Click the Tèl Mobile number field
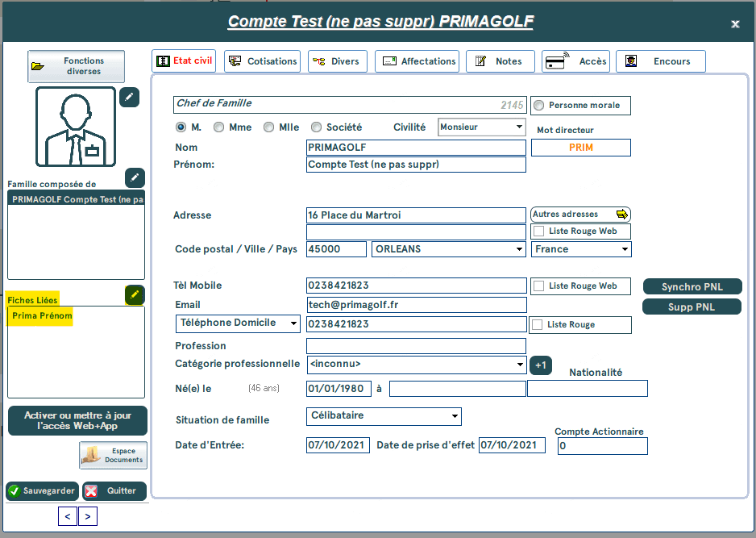 pyautogui.click(x=417, y=286)
